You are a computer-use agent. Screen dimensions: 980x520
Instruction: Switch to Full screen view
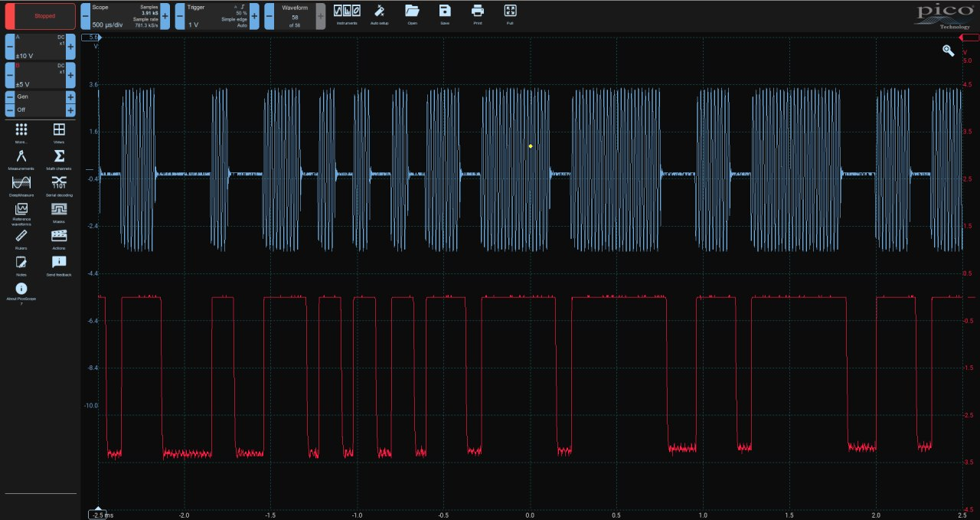tap(510, 14)
